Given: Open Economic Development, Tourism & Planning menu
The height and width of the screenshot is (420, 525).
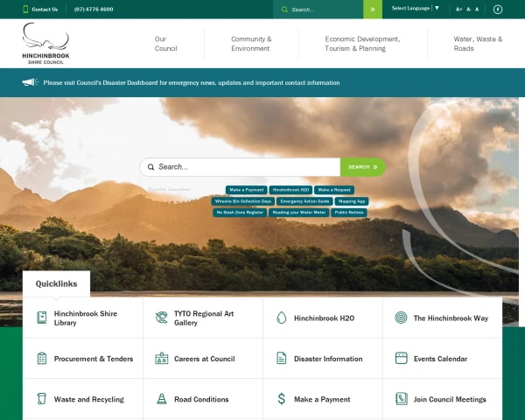Looking at the screenshot, I should [x=362, y=44].
